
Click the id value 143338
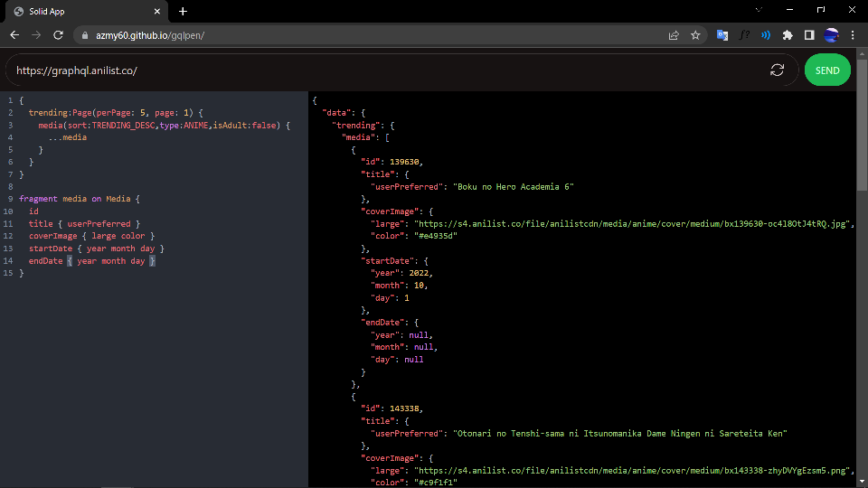(404, 408)
